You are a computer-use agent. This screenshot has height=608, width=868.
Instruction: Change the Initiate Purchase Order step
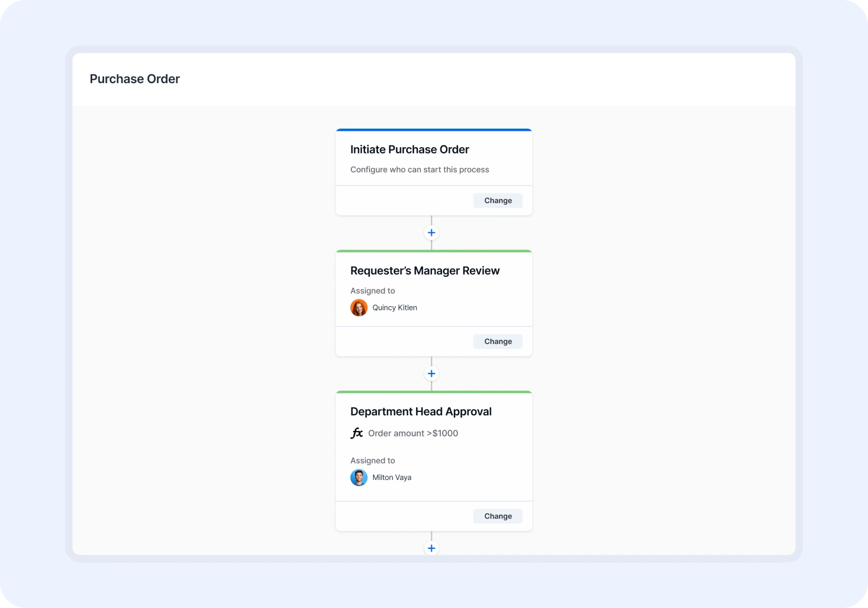(498, 200)
